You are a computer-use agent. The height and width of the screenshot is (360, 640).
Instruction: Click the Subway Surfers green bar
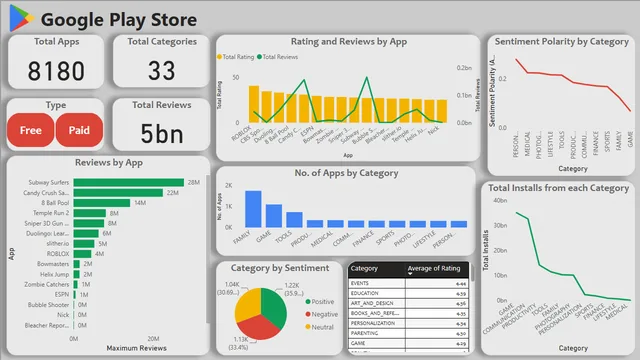coord(129,182)
